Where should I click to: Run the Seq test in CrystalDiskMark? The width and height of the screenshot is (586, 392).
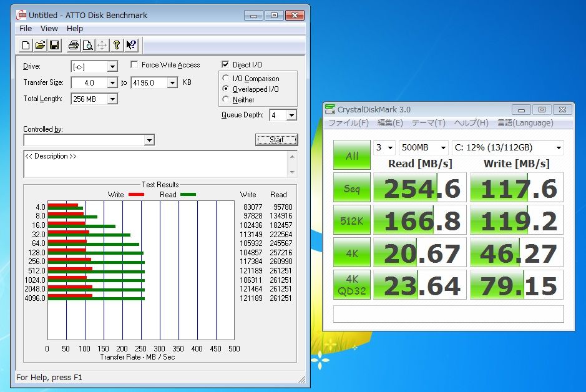pyautogui.click(x=352, y=188)
